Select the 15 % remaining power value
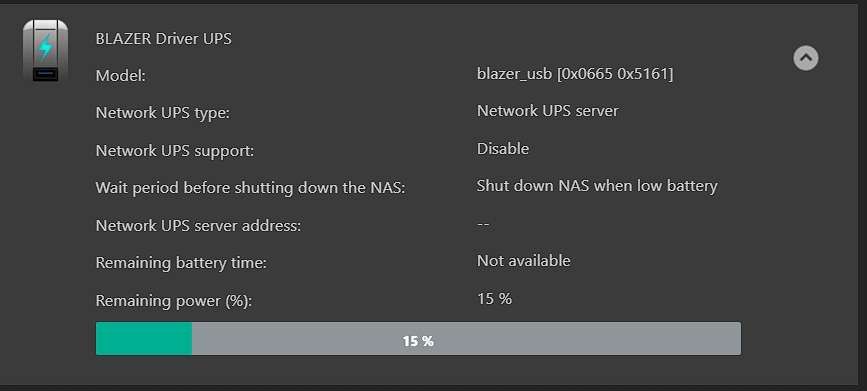 (494, 299)
